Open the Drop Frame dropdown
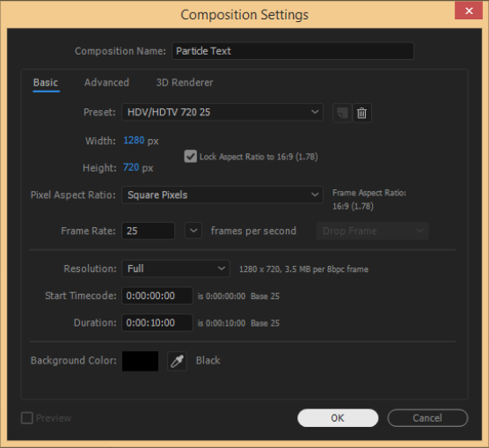Viewport: 489px width, 448px height. point(373,231)
